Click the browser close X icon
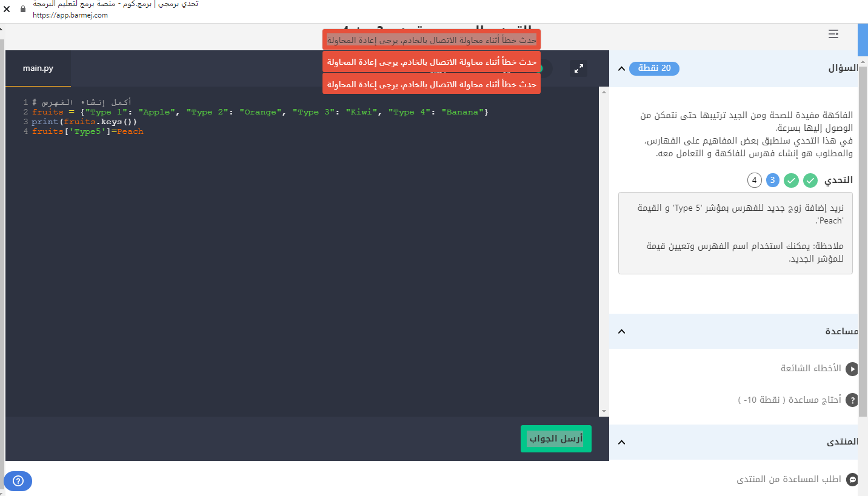This screenshot has width=868, height=496. click(x=7, y=9)
